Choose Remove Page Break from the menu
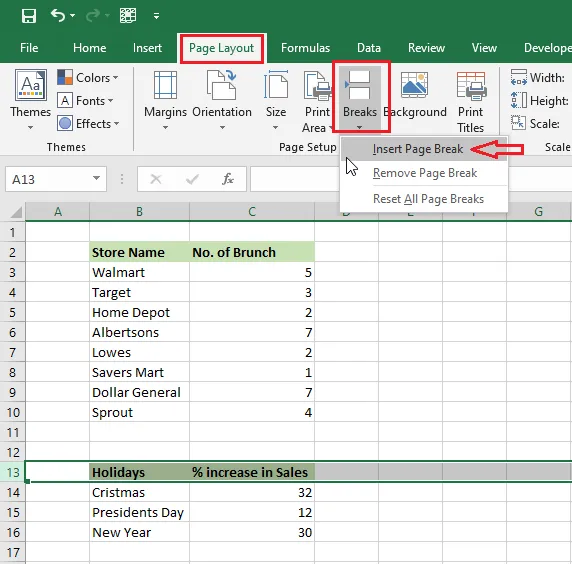Viewport: 572px width, 564px height. click(x=424, y=173)
